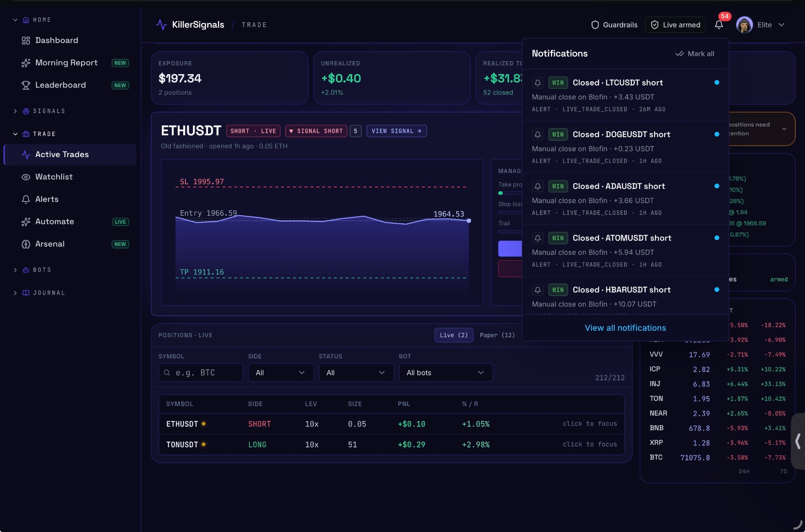The image size is (805, 532).
Task: Click the BTC row in market list
Action: (x=717, y=457)
